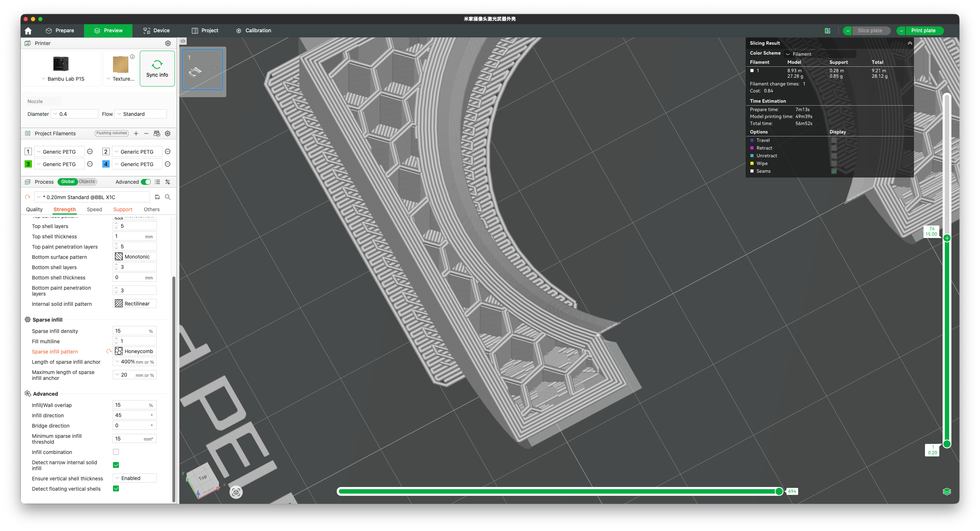980x531 pixels.
Task: Add a new filament with the plus icon
Action: point(136,133)
